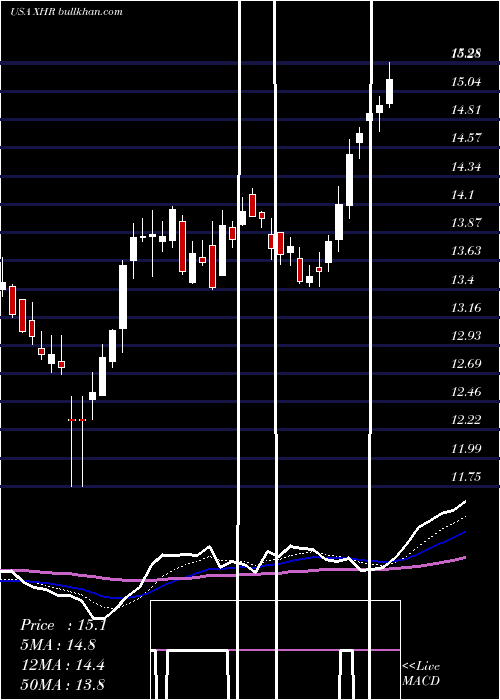500x700 pixels.
Task: Click the 11.99 price axis label
Action: point(466,449)
